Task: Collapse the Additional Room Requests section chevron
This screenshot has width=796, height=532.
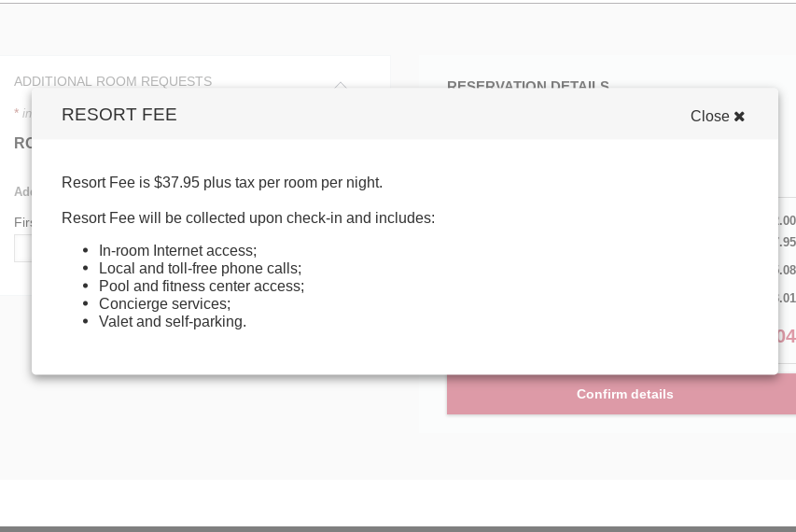Action: coord(341,84)
